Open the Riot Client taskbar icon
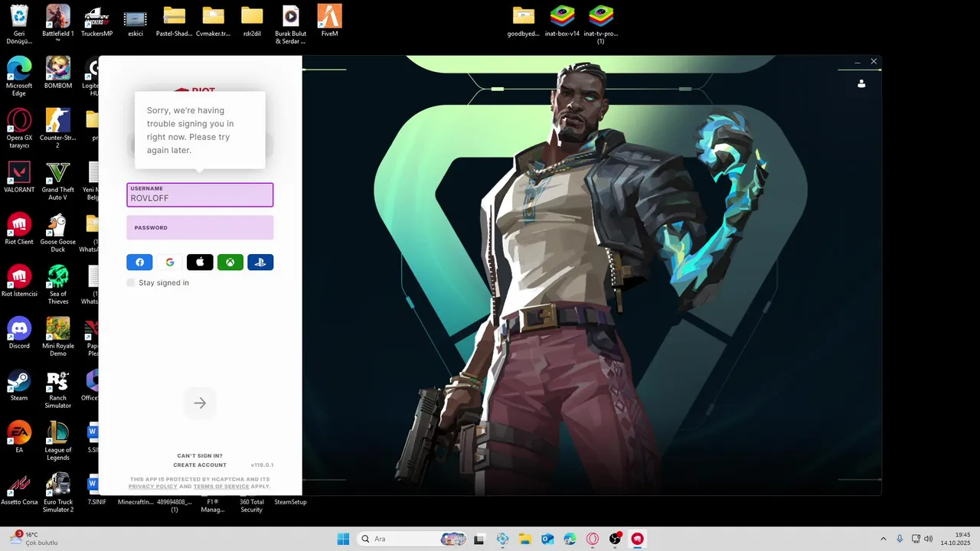This screenshot has height=551, width=980. coord(637,539)
